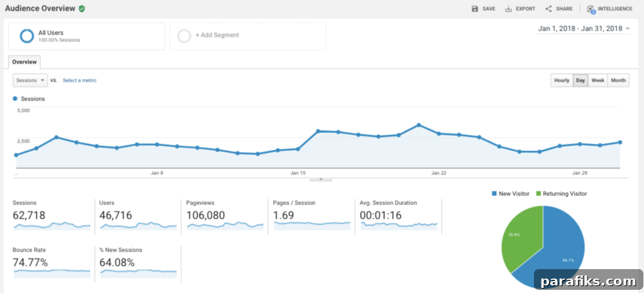Click the Save disk icon
The image size is (644, 293).
[x=475, y=9]
